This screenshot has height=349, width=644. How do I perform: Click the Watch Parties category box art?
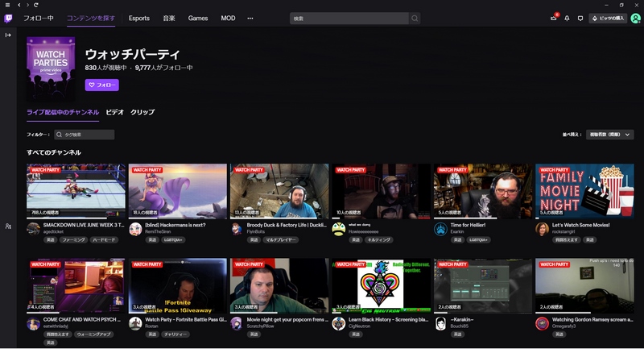click(x=51, y=69)
